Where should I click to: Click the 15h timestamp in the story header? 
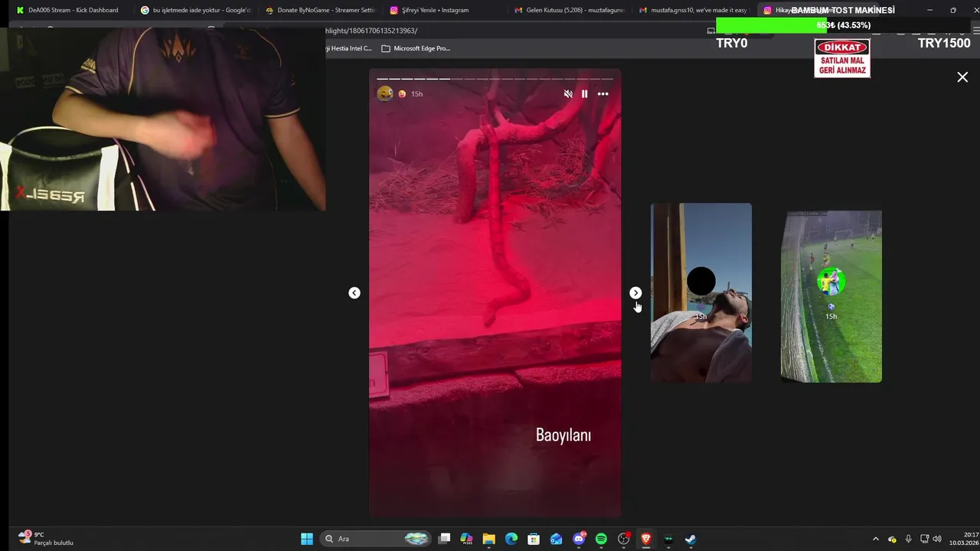(x=416, y=94)
